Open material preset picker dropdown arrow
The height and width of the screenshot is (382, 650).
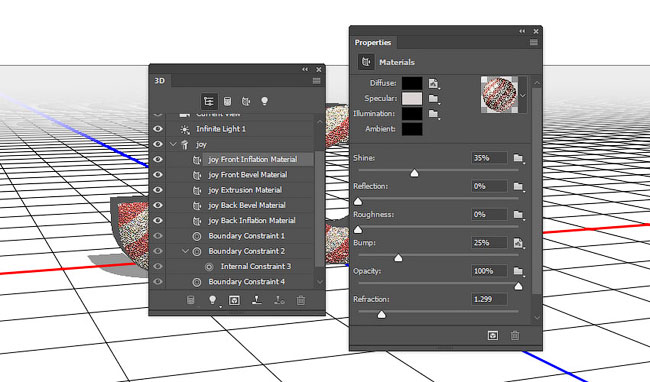[523, 95]
